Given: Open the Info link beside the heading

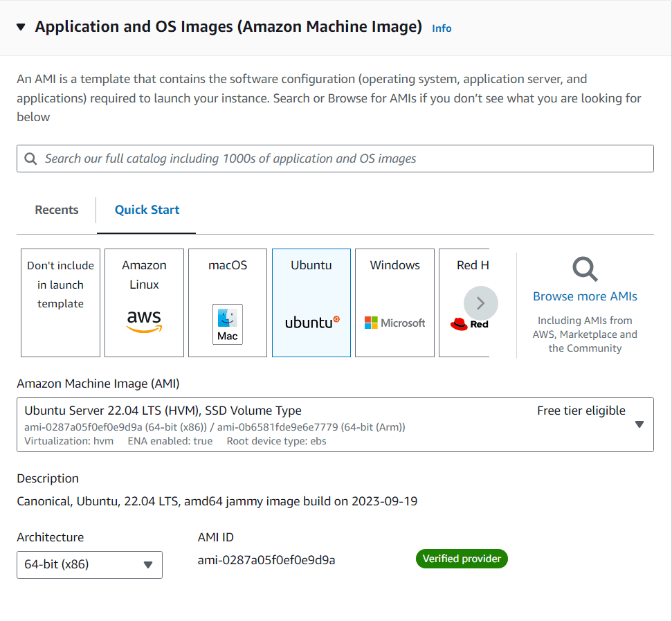Looking at the screenshot, I should [x=442, y=28].
